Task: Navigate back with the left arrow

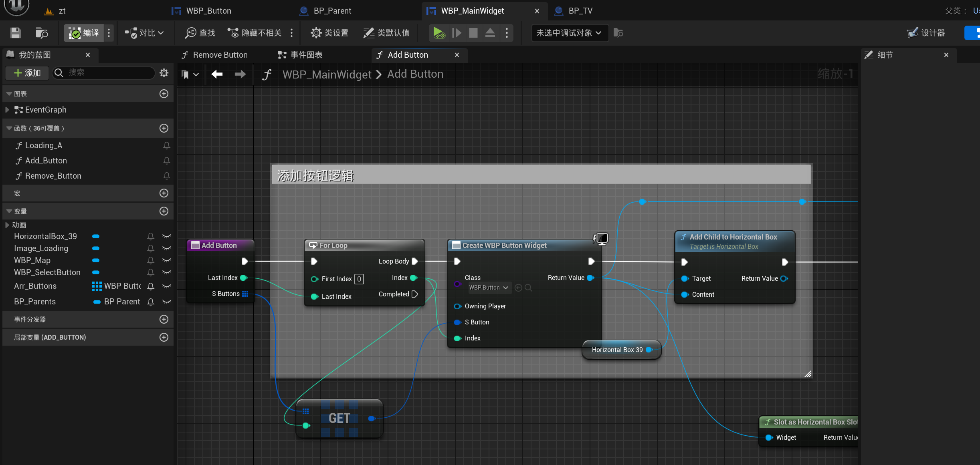Action: pyautogui.click(x=217, y=74)
